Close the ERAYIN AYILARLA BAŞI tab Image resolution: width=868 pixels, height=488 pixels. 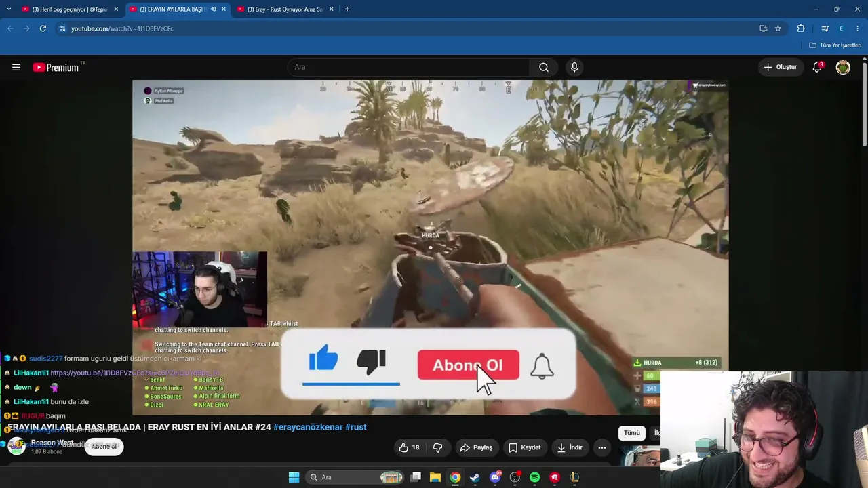tap(224, 9)
